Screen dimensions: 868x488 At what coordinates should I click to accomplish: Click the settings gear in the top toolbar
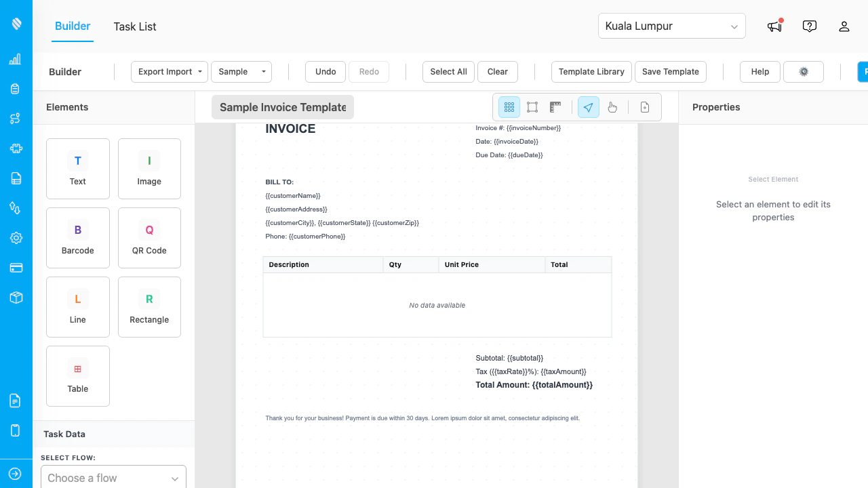point(803,71)
